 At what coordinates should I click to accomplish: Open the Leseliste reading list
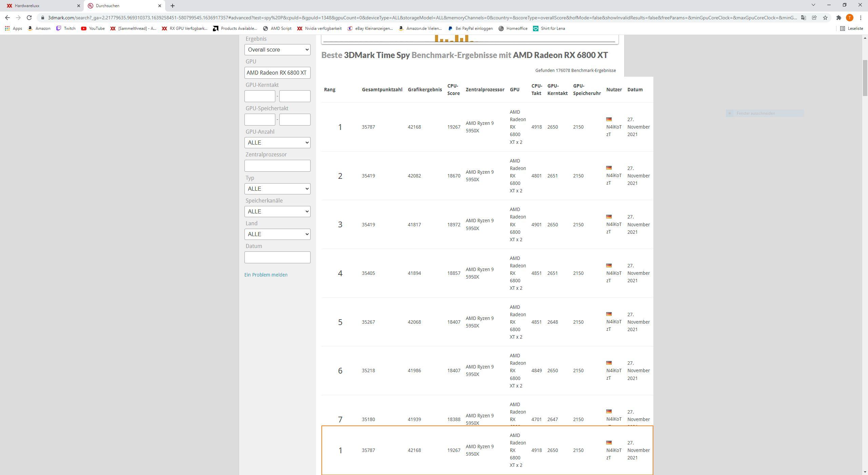click(851, 28)
